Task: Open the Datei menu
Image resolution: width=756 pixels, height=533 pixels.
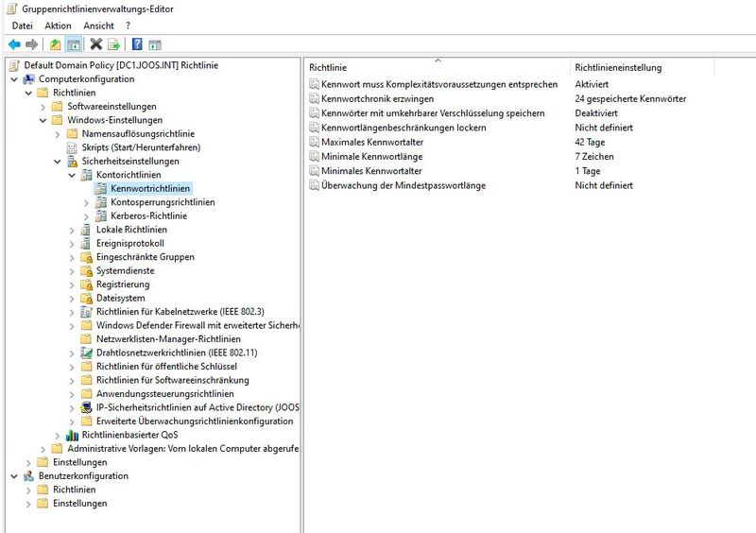Action: pos(22,26)
